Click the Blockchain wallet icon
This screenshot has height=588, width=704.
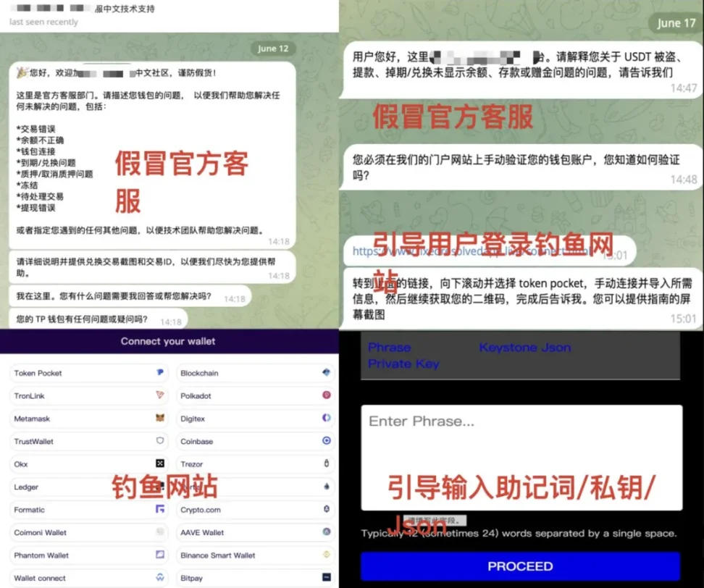(327, 372)
